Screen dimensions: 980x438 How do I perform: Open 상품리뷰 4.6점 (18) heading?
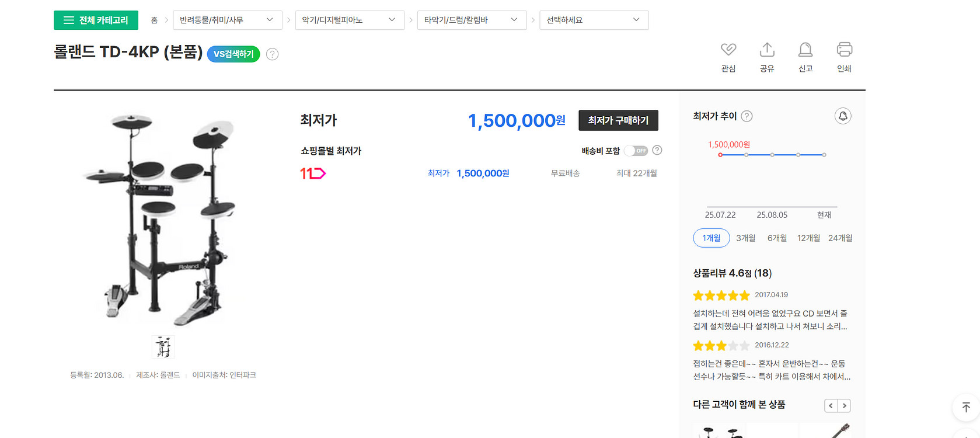tap(732, 273)
